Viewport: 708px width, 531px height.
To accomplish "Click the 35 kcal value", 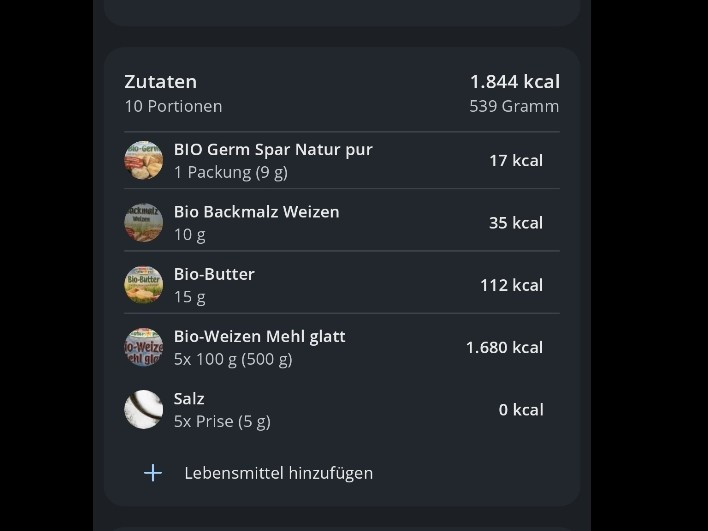I will [x=515, y=223].
